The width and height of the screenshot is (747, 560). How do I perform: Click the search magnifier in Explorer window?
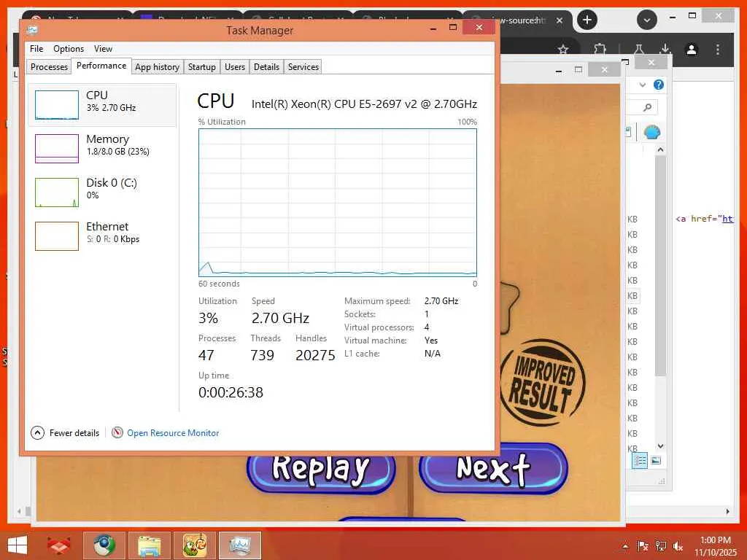pos(647,107)
